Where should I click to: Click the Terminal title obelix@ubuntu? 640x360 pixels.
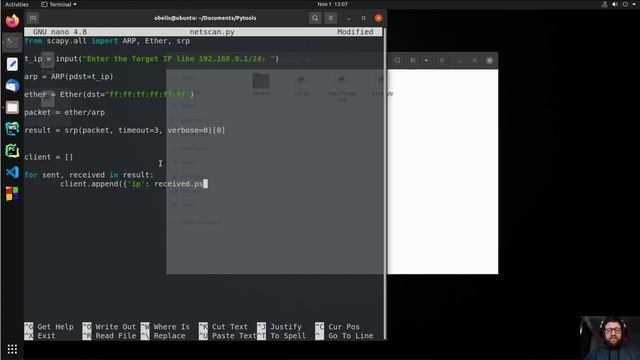point(205,18)
